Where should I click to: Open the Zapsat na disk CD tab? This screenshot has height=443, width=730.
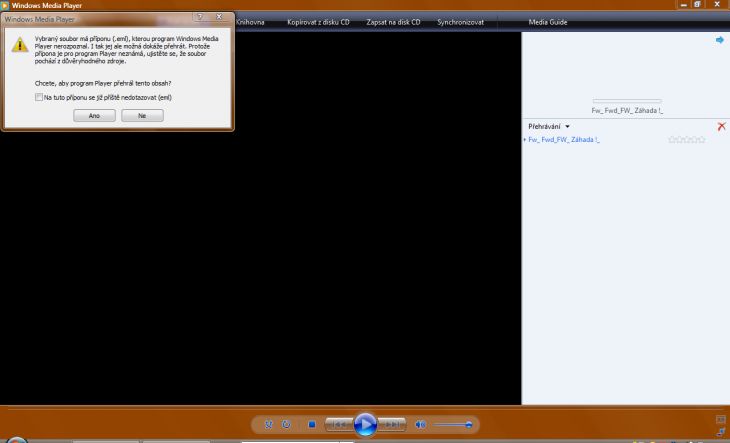[x=393, y=22]
